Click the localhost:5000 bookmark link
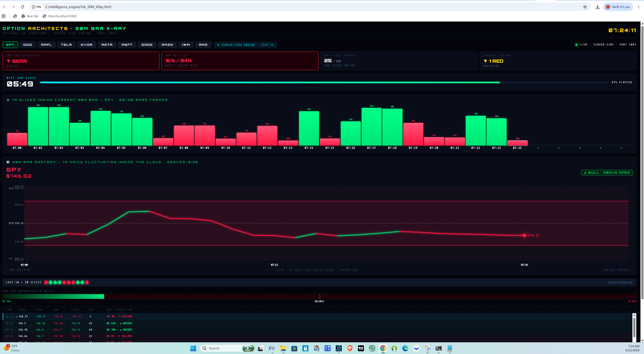The height and width of the screenshot is (354, 644). pyautogui.click(x=60, y=16)
